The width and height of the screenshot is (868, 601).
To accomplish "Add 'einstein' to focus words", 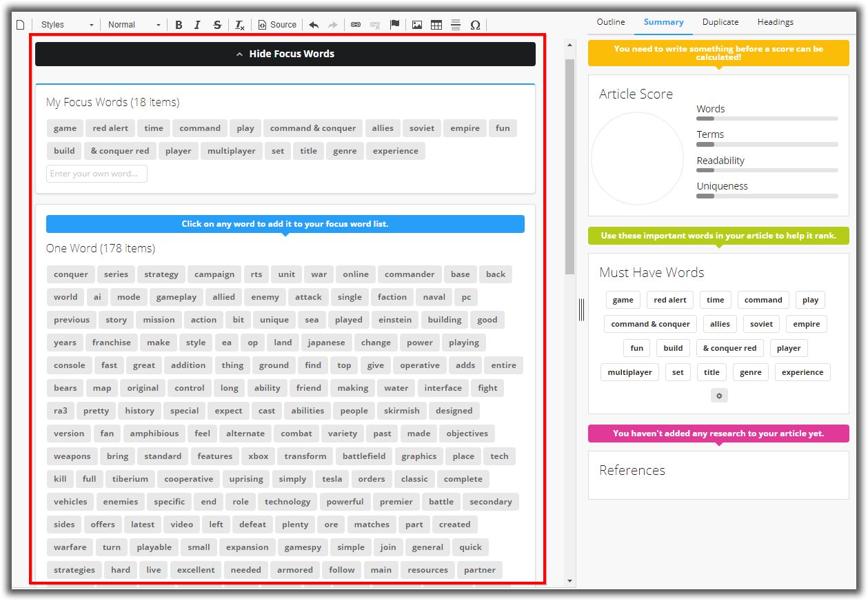I will (x=395, y=320).
